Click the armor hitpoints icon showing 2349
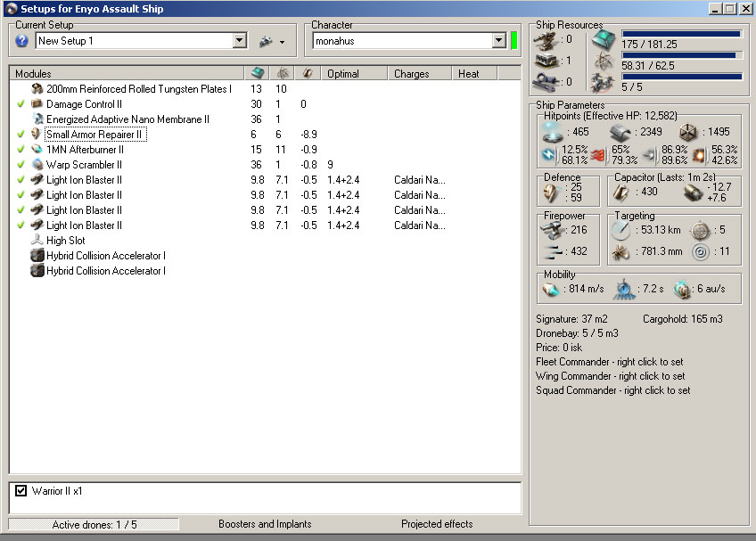Screen dimensions: 756x541 [620, 132]
